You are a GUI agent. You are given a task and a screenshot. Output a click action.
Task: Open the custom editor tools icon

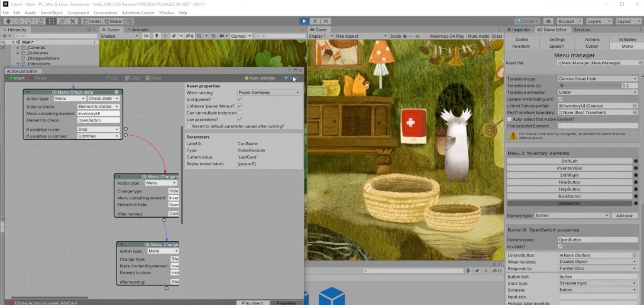[x=73, y=21]
